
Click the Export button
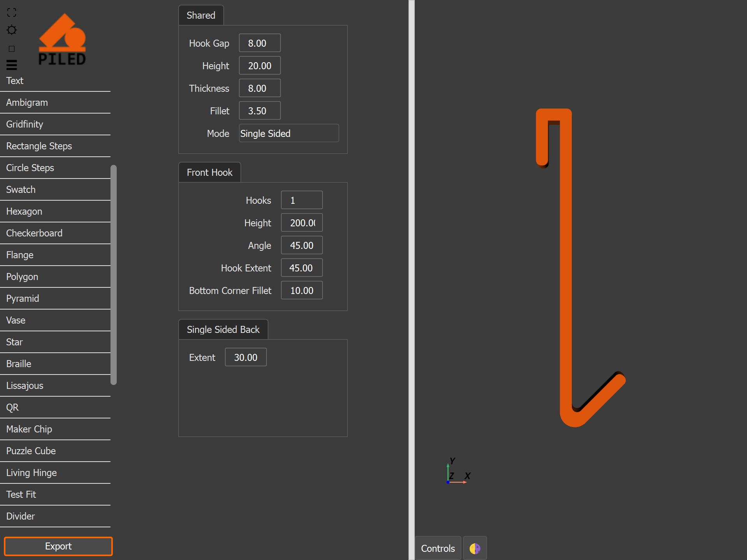pyautogui.click(x=58, y=546)
